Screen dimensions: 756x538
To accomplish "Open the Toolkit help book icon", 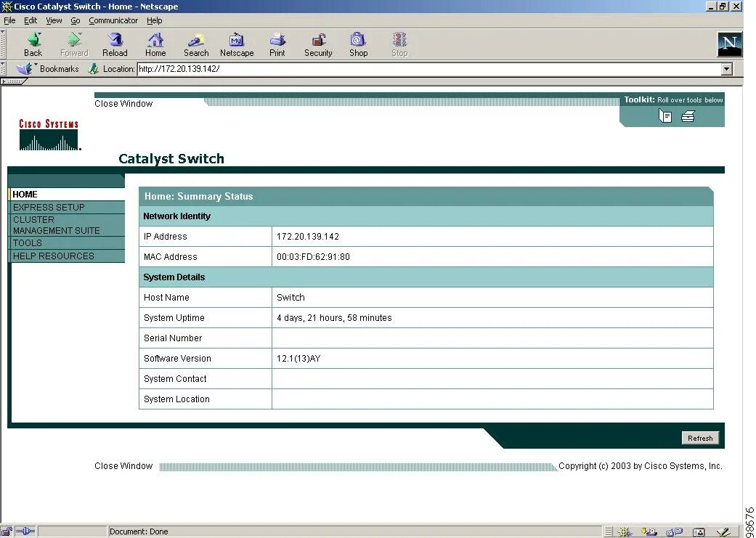I will 665,115.
